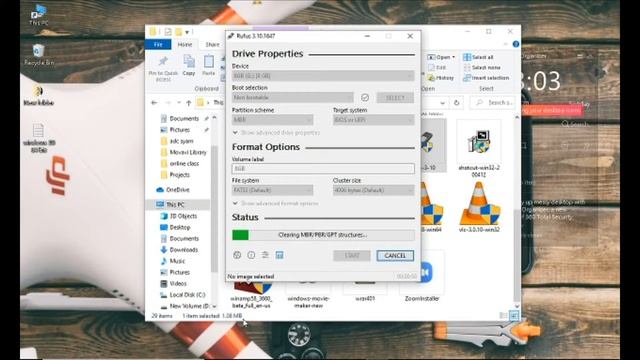Click the Paste icon in Explorer ribbon
The height and width of the screenshot is (360, 640).
pyautogui.click(x=209, y=65)
